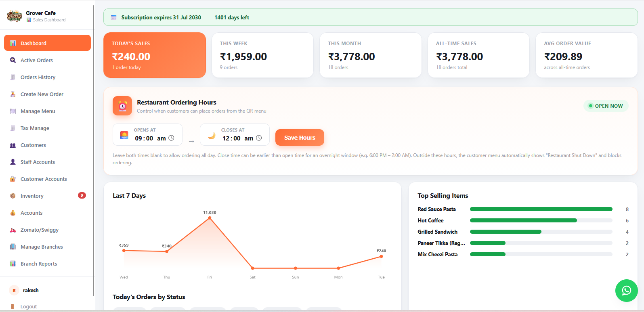The width and height of the screenshot is (644, 312).
Task: Click the Tax Manage icon
Action: [13, 128]
